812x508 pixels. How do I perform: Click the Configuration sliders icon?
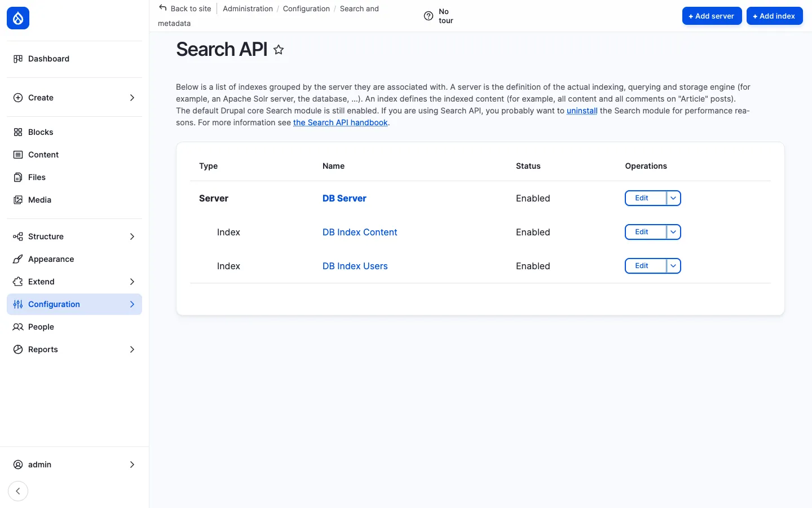18,304
